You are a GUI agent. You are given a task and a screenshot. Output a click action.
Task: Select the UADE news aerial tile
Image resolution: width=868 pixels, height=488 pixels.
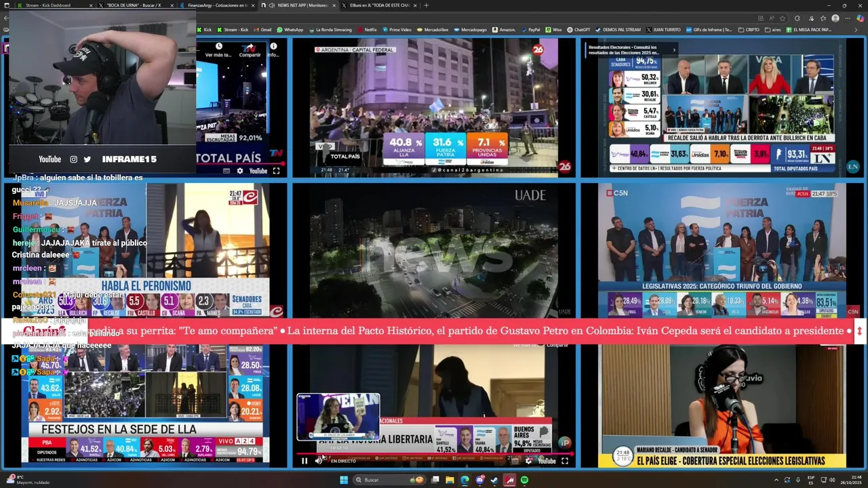pyautogui.click(x=433, y=250)
